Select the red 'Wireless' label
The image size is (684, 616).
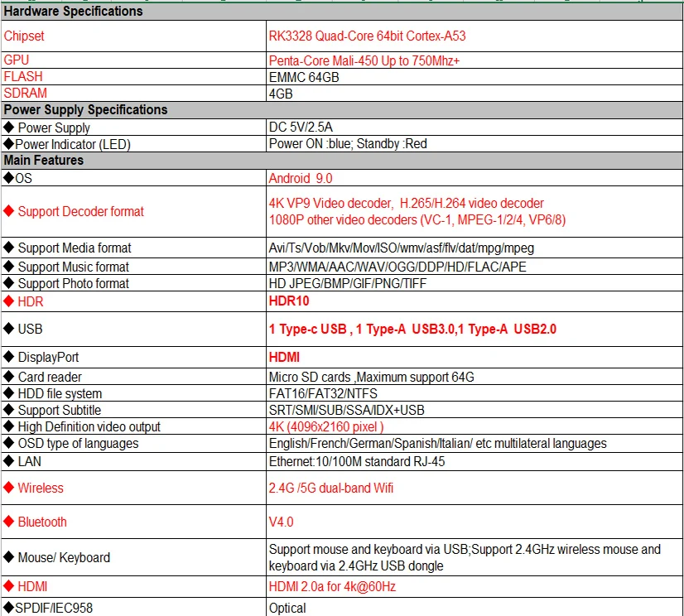[133, 488]
